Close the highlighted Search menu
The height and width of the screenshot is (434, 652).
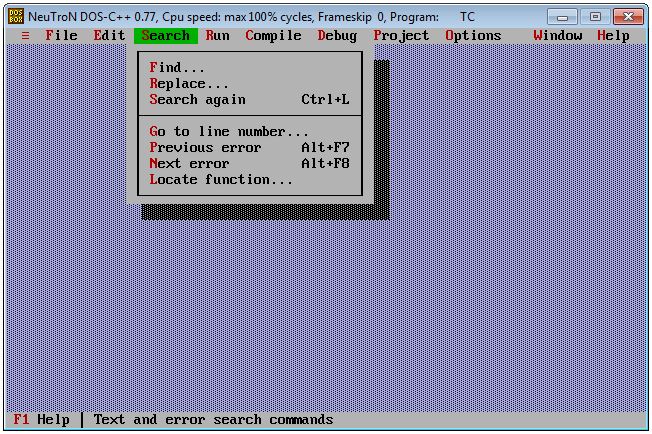[x=165, y=36]
